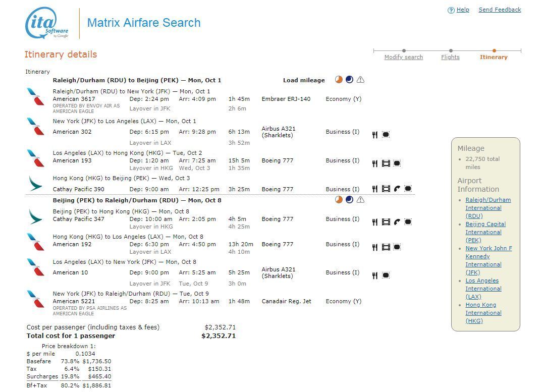The height and width of the screenshot is (392, 542).
Task: Click the meal icon for Cathay Pacific 390
Action: [374, 188]
